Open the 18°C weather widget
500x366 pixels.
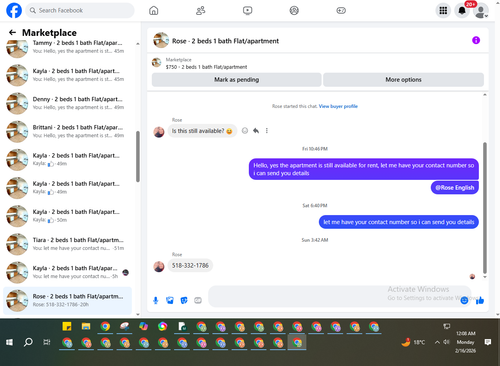point(413,342)
